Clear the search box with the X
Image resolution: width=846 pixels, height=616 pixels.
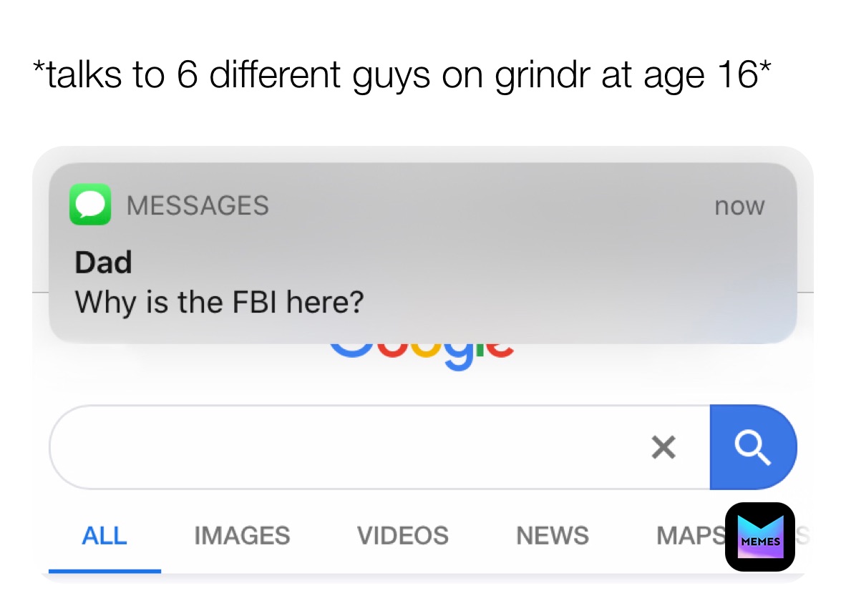663,447
